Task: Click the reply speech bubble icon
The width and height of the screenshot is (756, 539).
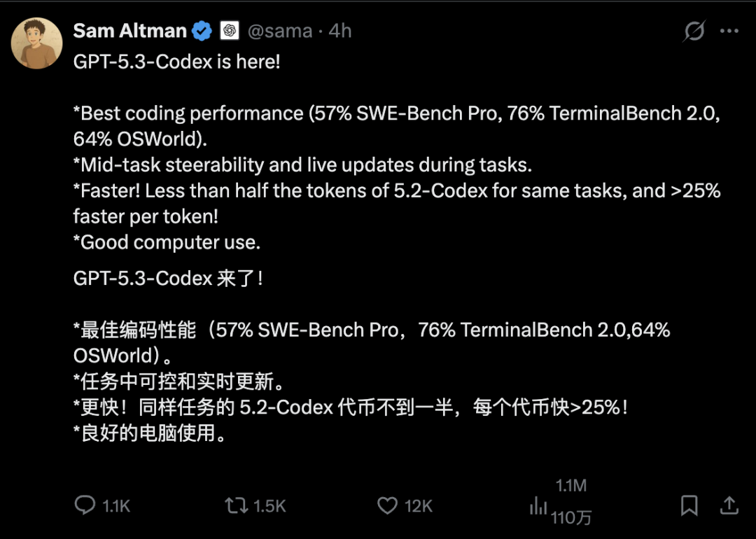Action: click(x=85, y=505)
